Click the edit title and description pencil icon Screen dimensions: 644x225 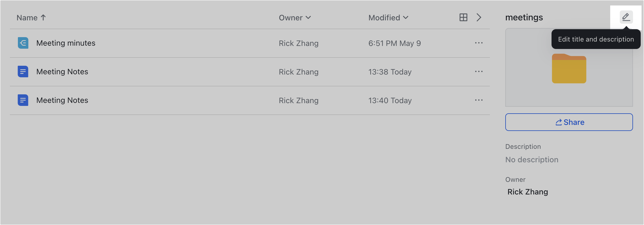[626, 17]
